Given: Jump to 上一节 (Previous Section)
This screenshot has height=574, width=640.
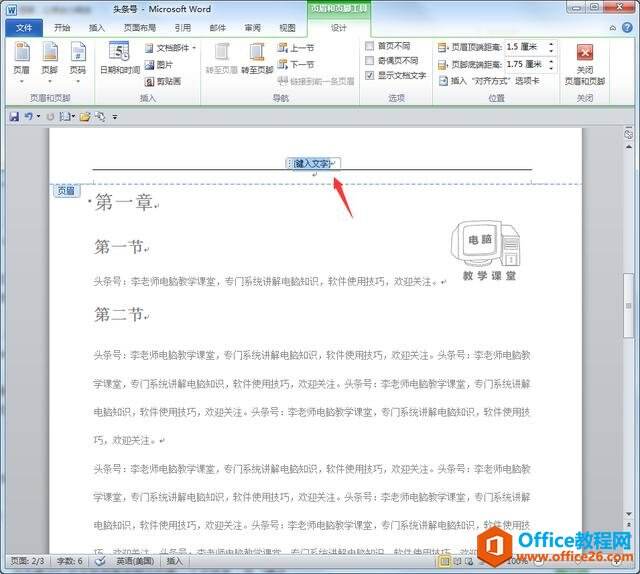Looking at the screenshot, I should click(x=296, y=48).
